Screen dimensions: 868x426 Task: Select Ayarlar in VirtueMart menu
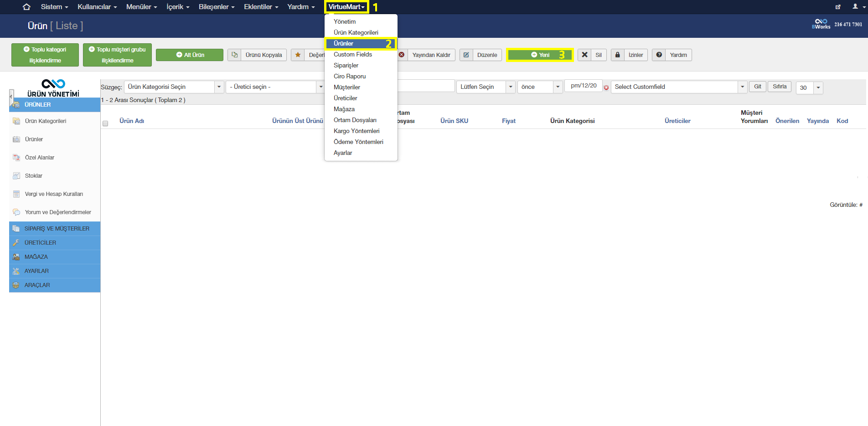(x=343, y=153)
